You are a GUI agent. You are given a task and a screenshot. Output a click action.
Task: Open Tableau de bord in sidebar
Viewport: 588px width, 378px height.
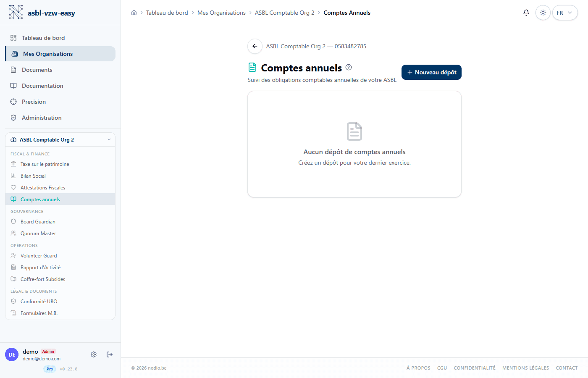[60, 38]
